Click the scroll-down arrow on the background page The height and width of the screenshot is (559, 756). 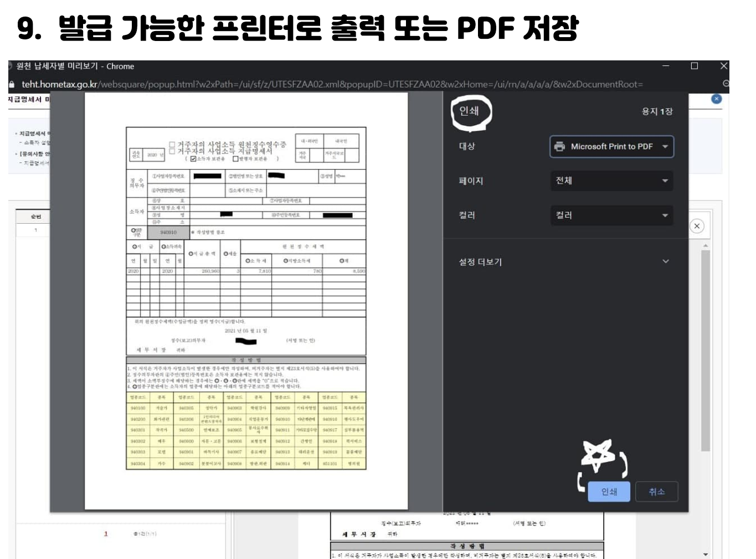[x=705, y=554]
